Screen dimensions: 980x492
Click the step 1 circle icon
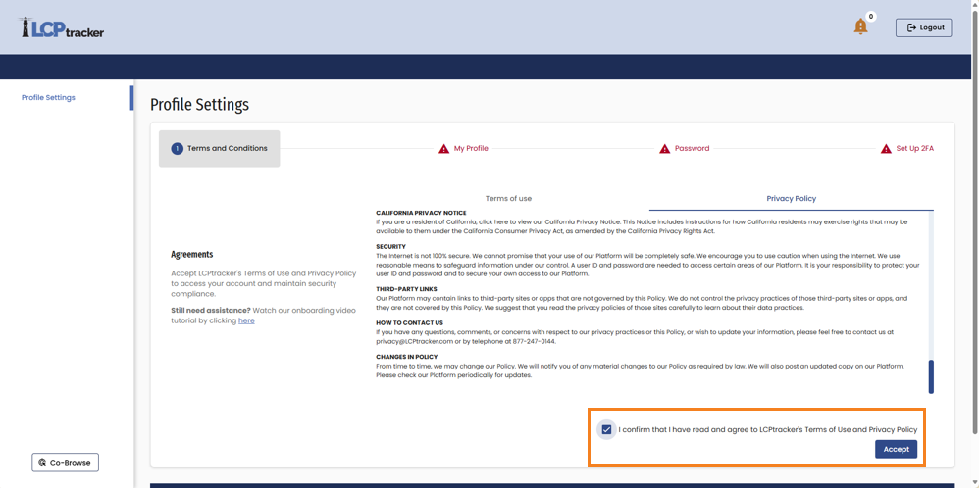tap(177, 149)
